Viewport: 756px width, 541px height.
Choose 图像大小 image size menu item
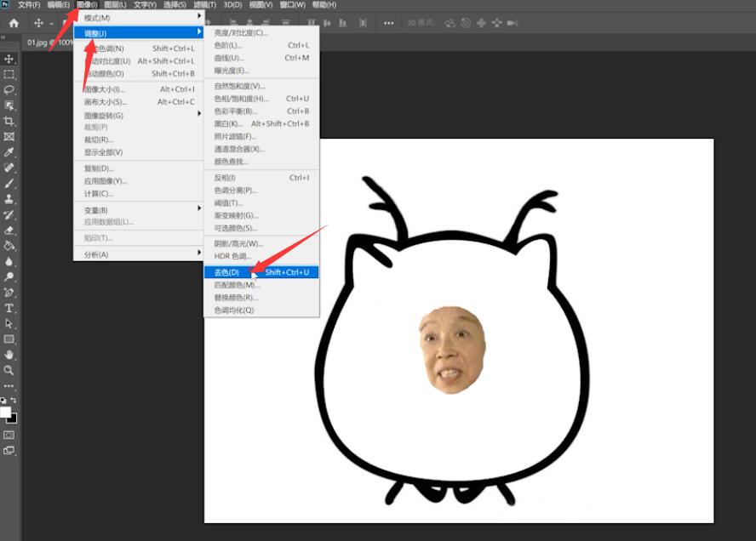pos(139,89)
